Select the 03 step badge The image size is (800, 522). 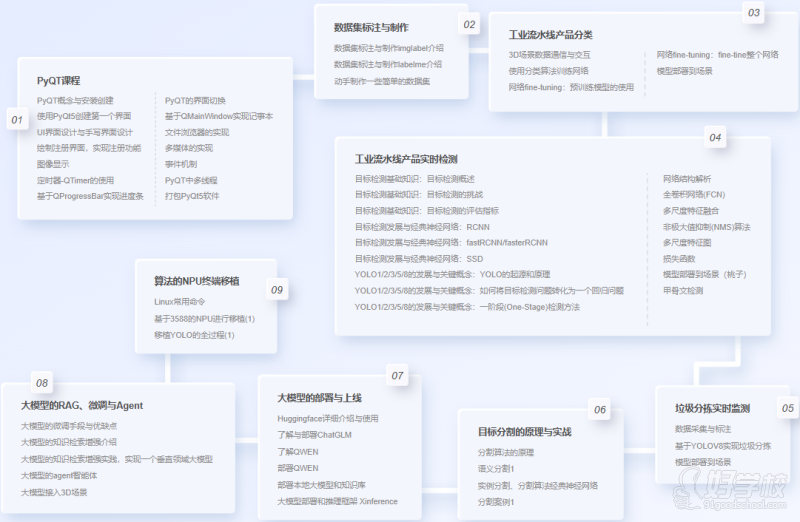(754, 13)
